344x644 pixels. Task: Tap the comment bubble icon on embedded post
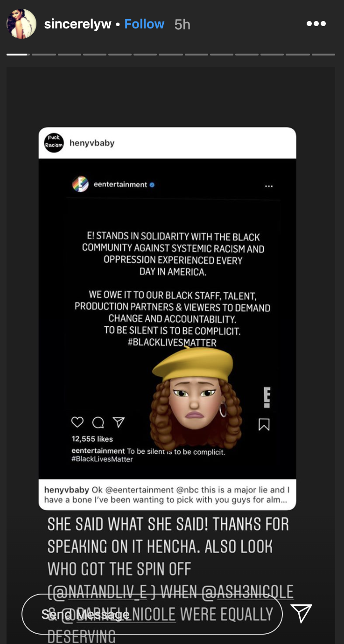pyautogui.click(x=98, y=422)
